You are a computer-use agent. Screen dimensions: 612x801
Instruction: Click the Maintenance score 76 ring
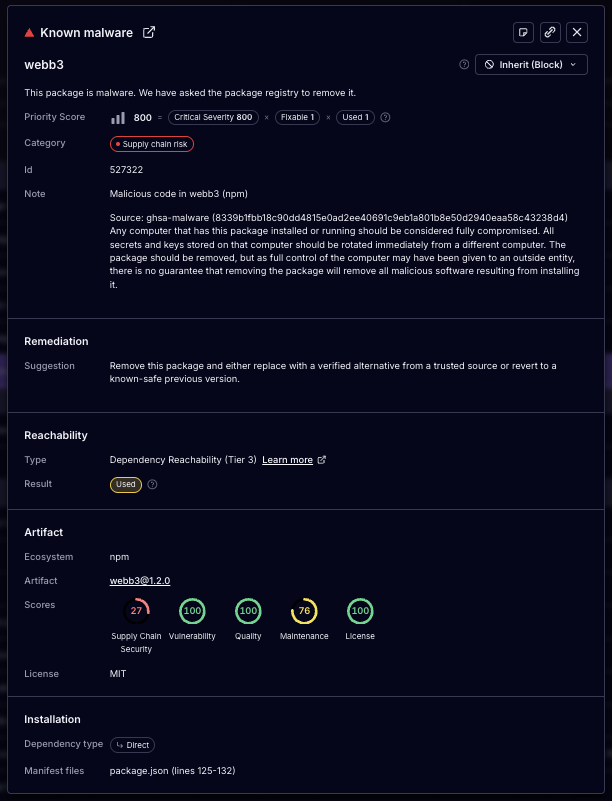point(304,610)
